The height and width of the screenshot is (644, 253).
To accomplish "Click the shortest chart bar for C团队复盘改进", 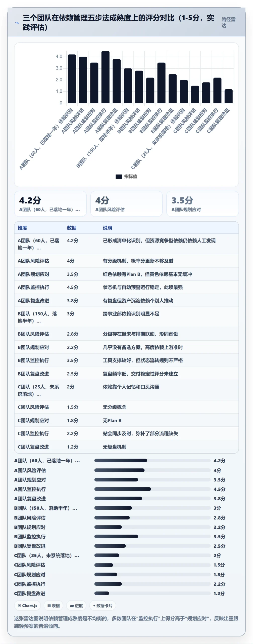I will click(228, 96).
